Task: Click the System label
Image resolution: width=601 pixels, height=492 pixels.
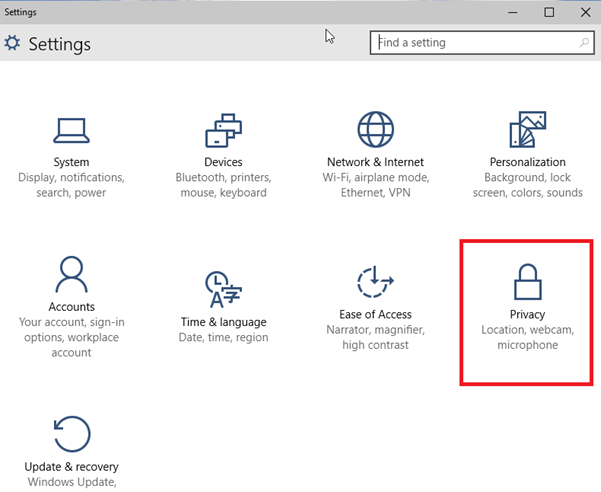Action: (71, 162)
